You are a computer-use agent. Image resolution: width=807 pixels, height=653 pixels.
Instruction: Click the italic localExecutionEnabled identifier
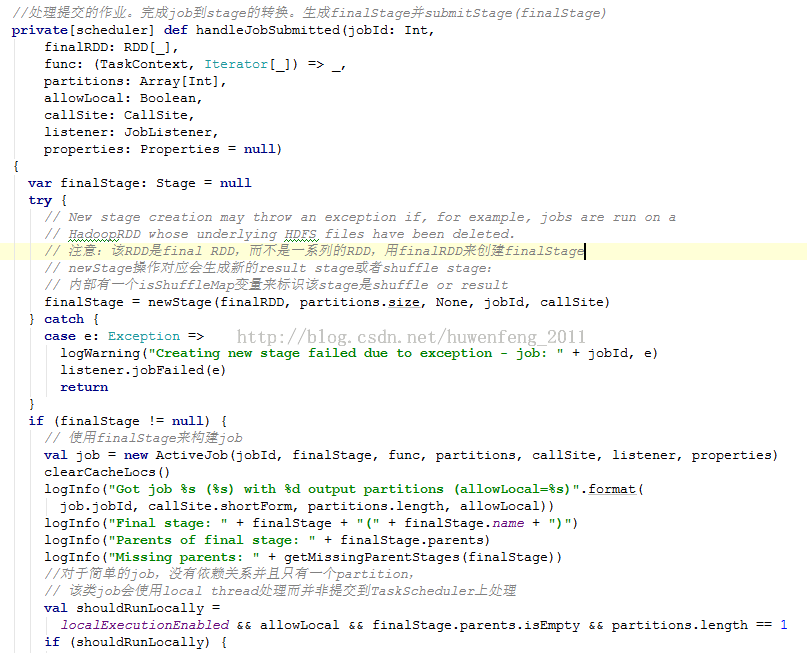click(x=144, y=625)
